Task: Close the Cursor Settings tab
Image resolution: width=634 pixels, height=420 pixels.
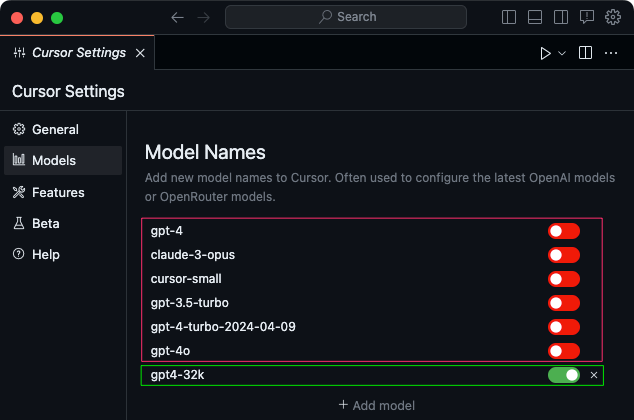Action: [x=140, y=53]
